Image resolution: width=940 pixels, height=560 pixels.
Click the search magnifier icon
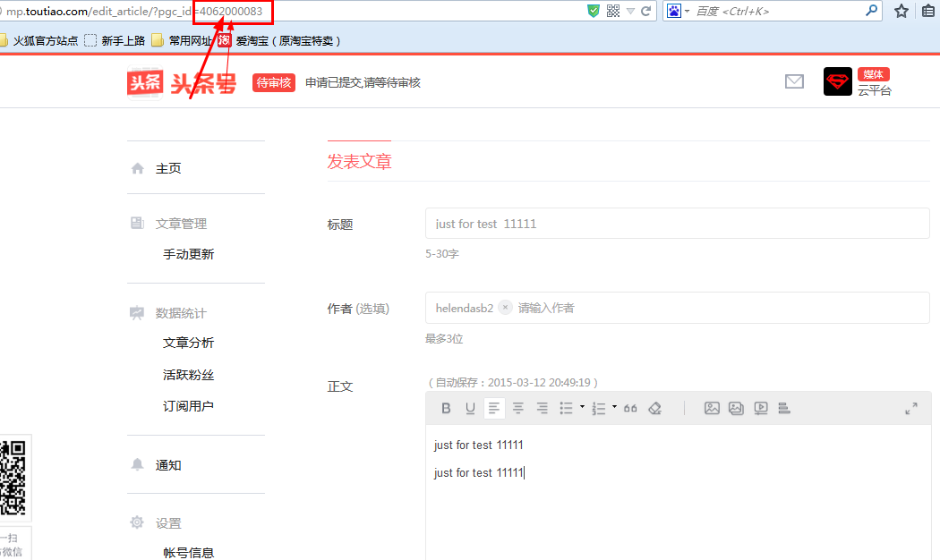(872, 11)
